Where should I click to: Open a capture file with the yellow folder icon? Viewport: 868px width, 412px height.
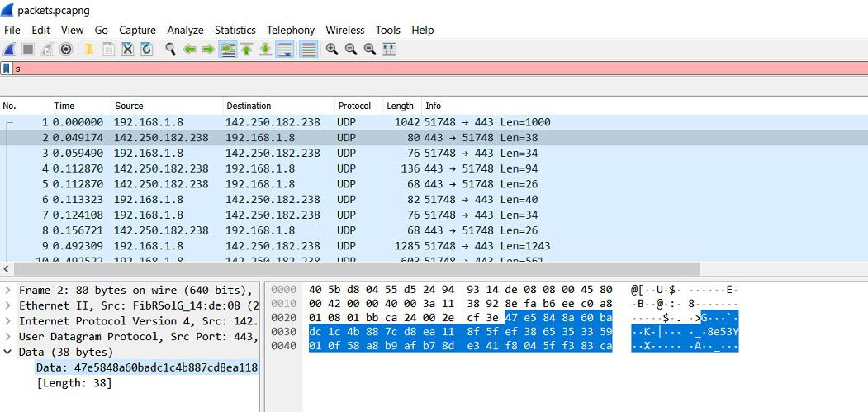[89, 50]
